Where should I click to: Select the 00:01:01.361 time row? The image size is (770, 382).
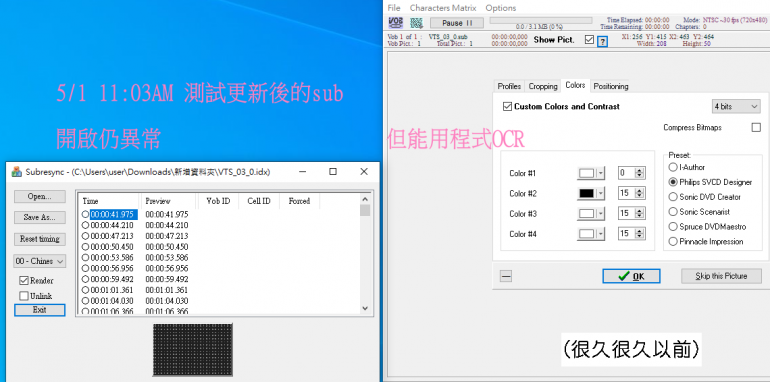coord(110,290)
